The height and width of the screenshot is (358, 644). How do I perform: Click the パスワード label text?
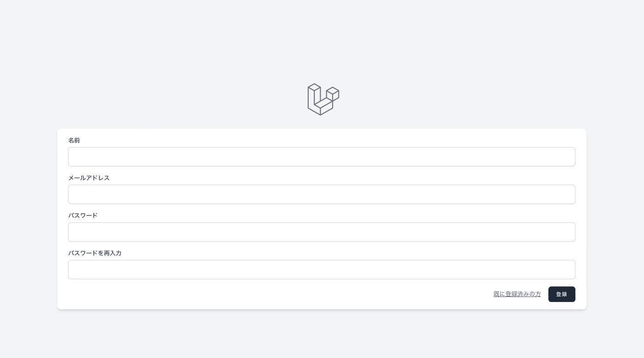(83, 216)
